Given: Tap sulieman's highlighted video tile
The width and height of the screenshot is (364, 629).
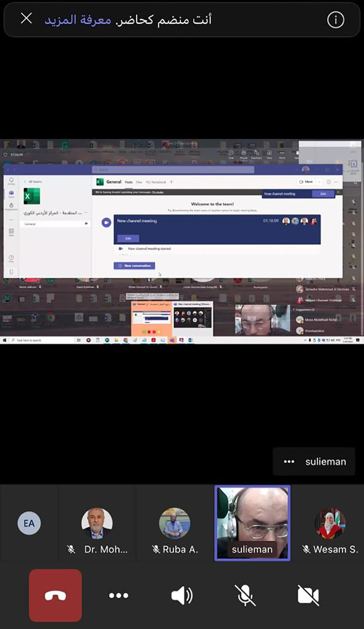Looking at the screenshot, I should point(252,523).
